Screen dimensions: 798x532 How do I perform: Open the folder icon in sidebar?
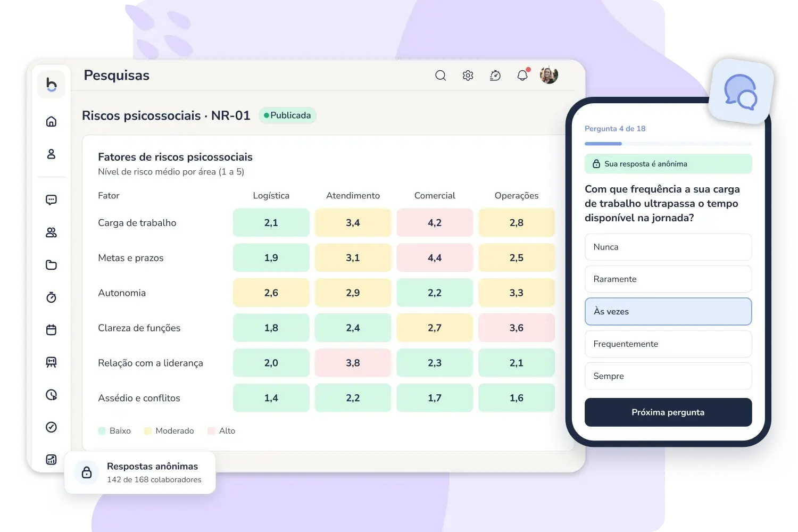point(52,265)
